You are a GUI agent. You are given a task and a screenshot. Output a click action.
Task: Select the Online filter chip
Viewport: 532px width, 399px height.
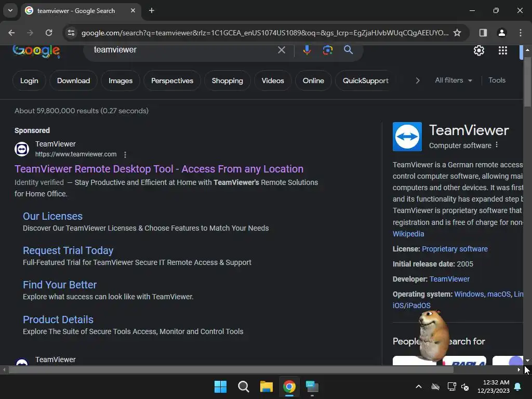click(x=313, y=81)
